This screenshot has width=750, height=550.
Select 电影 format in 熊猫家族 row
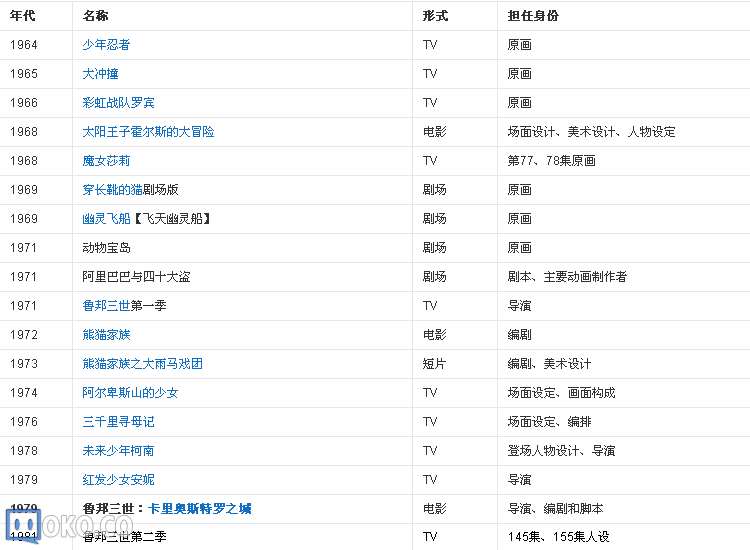pyautogui.click(x=434, y=335)
